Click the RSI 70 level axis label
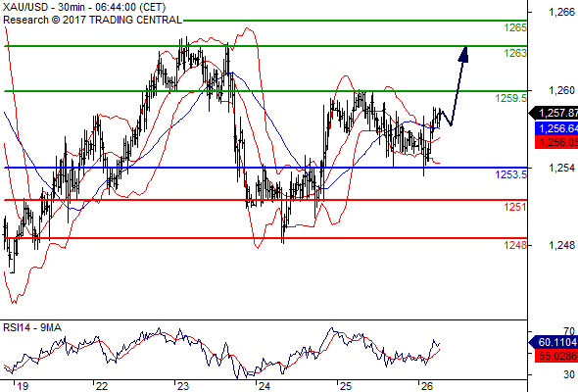 point(569,331)
